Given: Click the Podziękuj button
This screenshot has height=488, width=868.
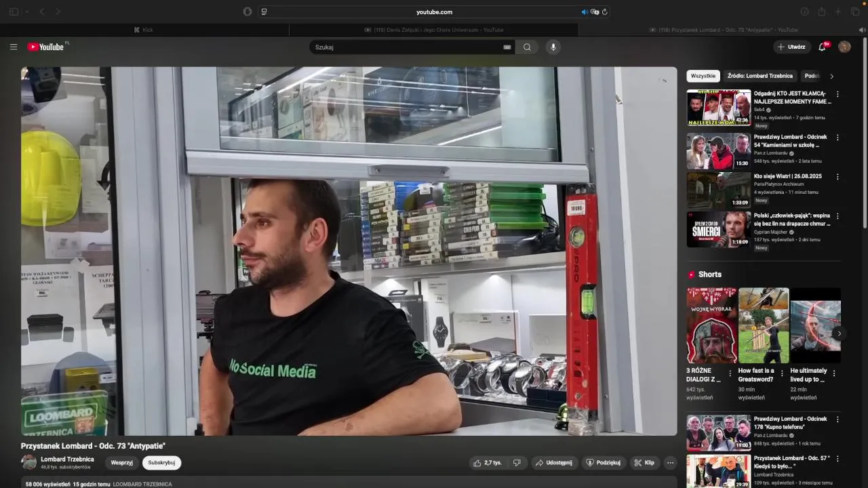Looking at the screenshot, I should click(604, 463).
